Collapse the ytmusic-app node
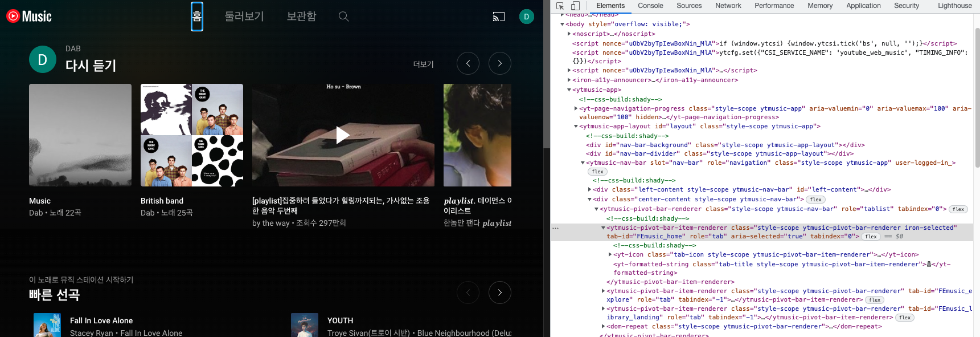 (x=569, y=90)
